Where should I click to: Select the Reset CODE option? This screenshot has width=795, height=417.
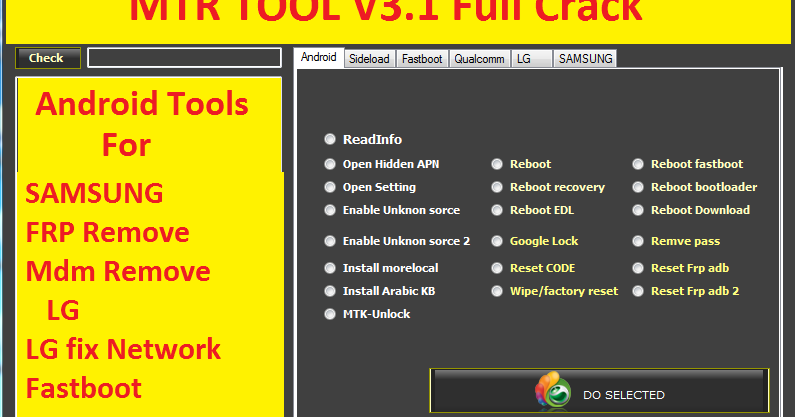[497, 268]
